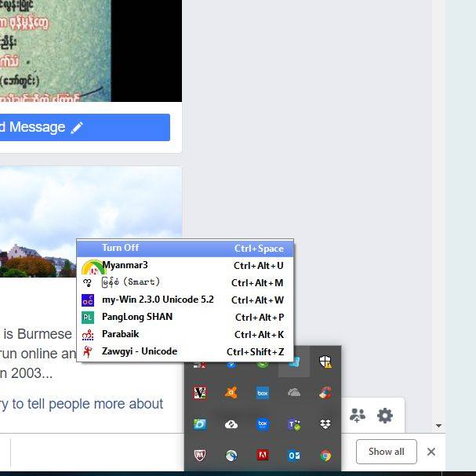Click the add friends to chat icon
Image resolution: width=476 pixels, height=476 pixels.
pyautogui.click(x=358, y=416)
